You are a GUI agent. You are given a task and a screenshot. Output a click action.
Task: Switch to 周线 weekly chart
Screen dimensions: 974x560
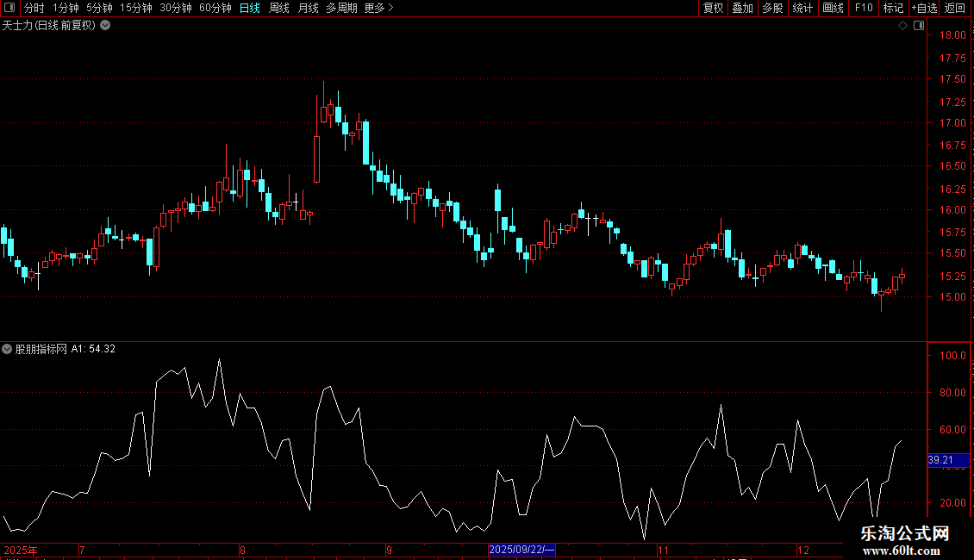pos(279,8)
